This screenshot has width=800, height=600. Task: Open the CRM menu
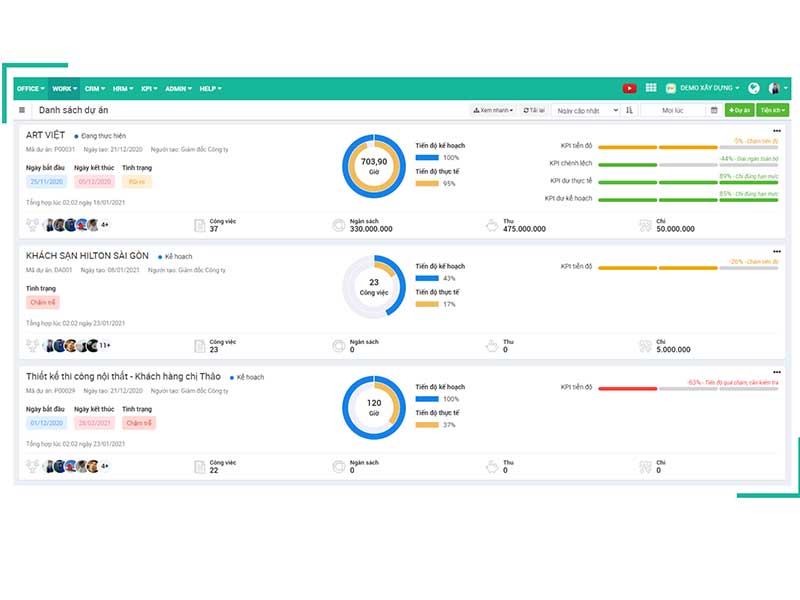[x=95, y=89]
